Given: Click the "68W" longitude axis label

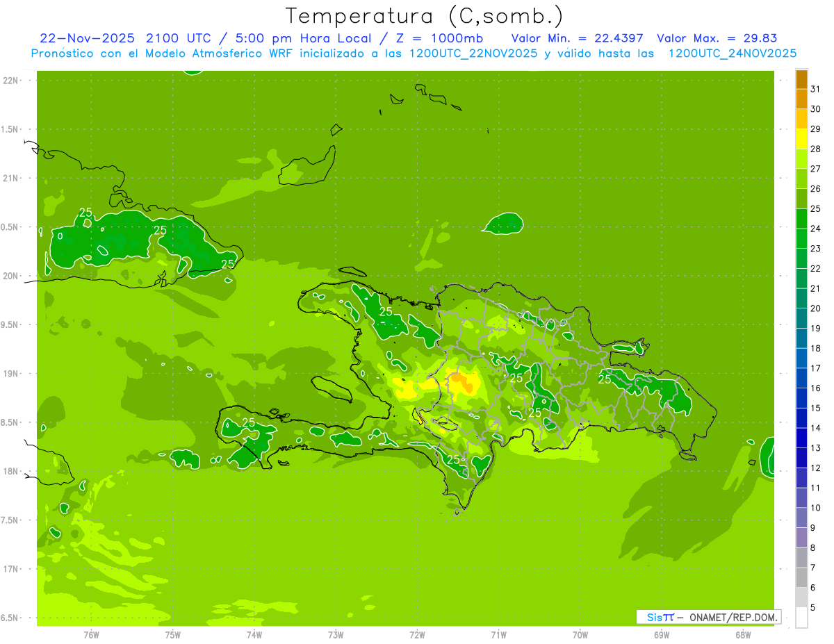Looking at the screenshot, I should click(x=743, y=635).
